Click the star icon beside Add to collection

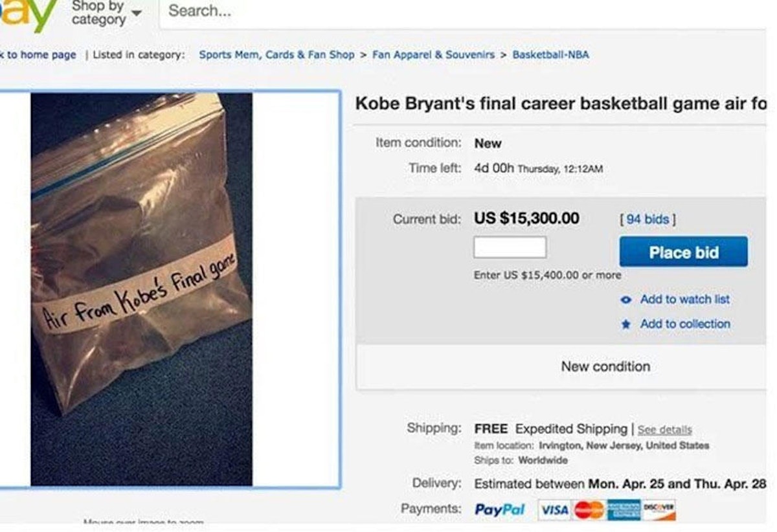[625, 324]
